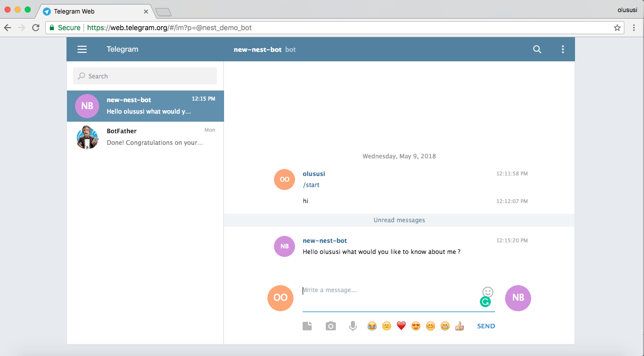The width and height of the screenshot is (644, 356).
Task: Insert the tears of joy emoji
Action: (x=372, y=326)
